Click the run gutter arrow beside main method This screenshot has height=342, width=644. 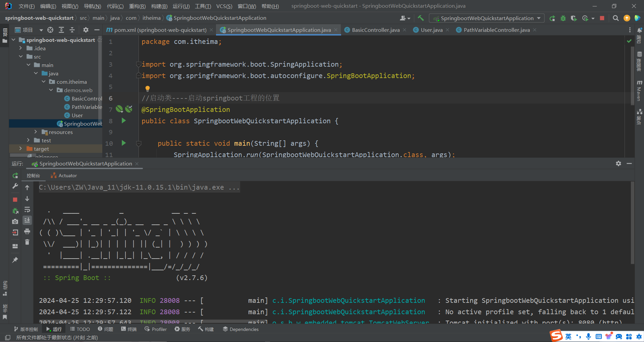click(x=124, y=143)
